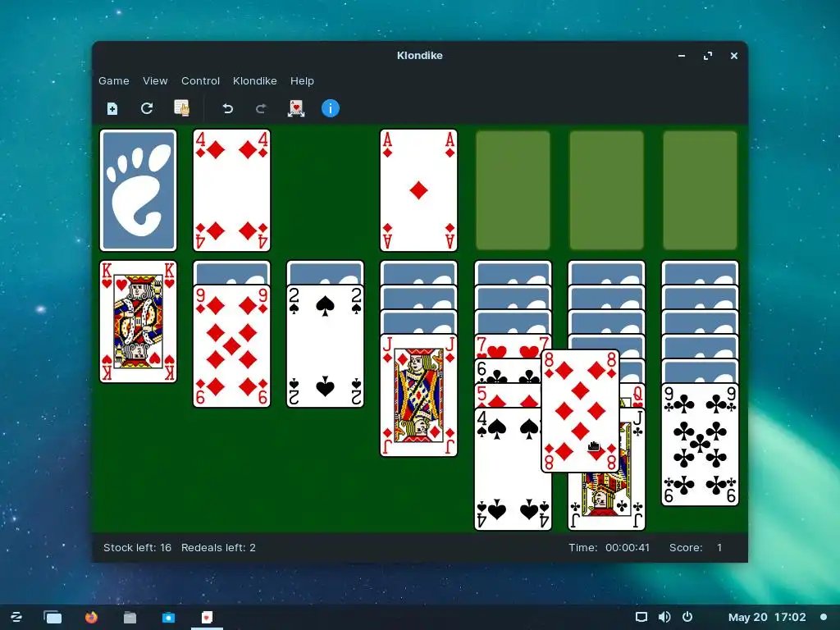Open the Software store in taskbar
The width and height of the screenshot is (840, 630).
click(168, 617)
